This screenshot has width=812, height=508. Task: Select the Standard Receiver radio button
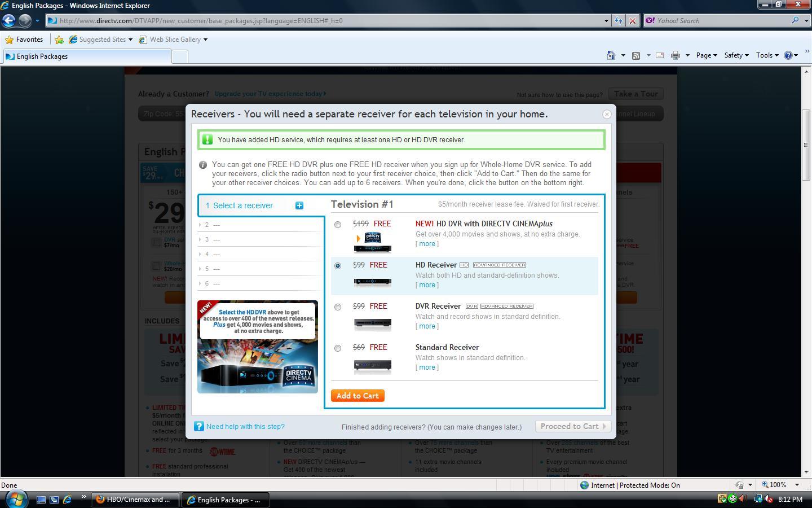pyautogui.click(x=338, y=348)
